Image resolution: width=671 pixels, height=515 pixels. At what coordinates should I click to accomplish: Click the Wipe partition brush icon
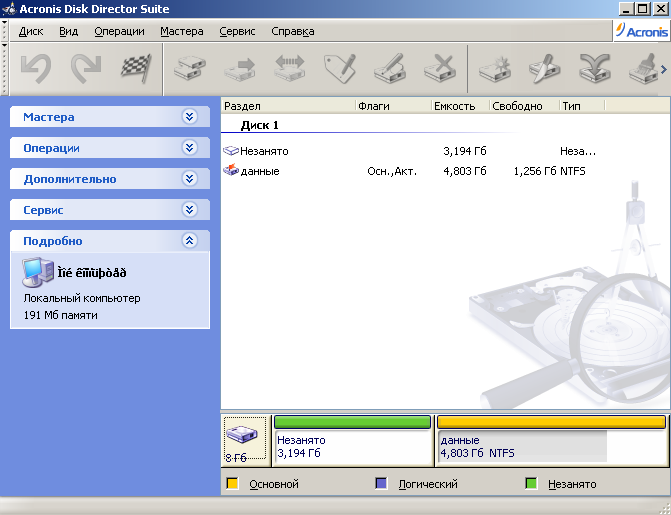click(643, 68)
